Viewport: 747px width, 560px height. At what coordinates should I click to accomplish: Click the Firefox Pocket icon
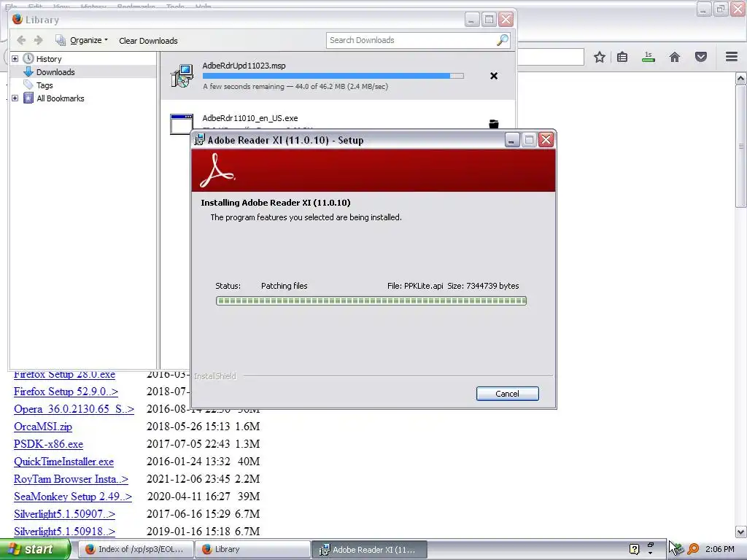pos(701,57)
